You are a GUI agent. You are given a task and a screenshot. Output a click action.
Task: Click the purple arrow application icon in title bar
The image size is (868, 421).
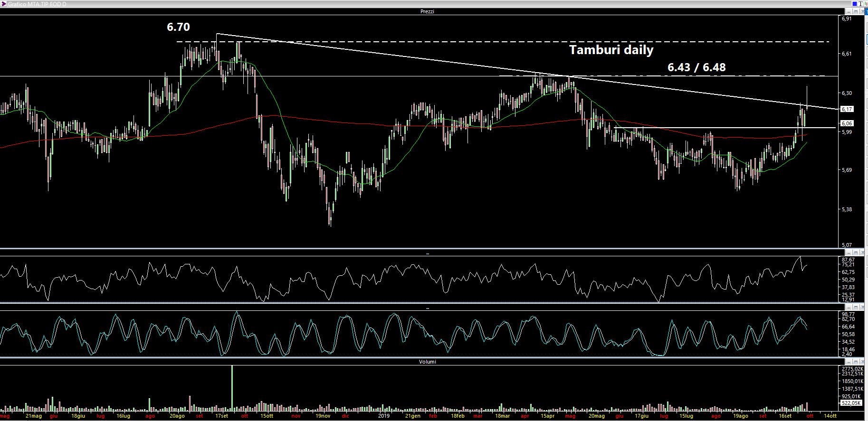pos(3,4)
